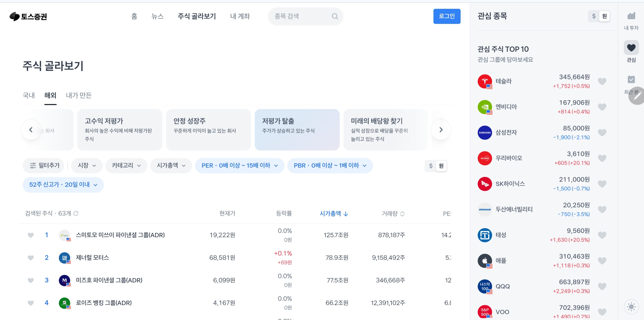The image size is (644, 320).
Task: Open the 시가총액 filter dropdown
Action: click(x=171, y=166)
